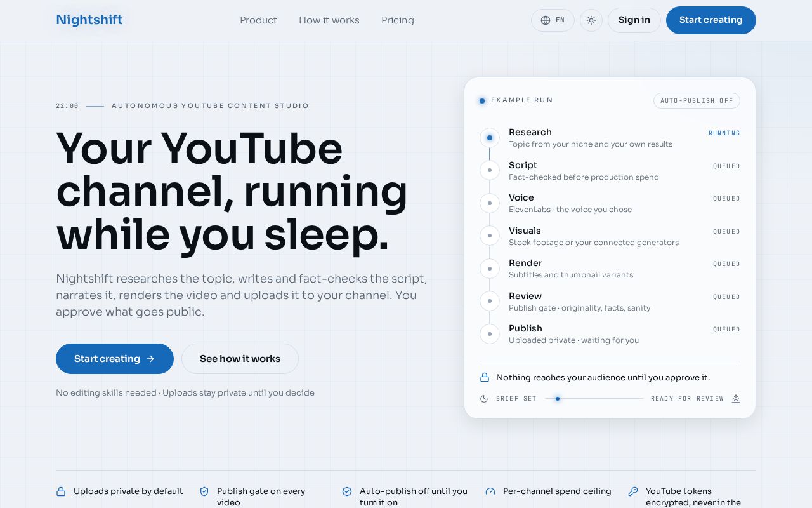Viewport: 812px width, 508px height.
Task: Click the gauge icon by Per-channel spend ceiling
Action: [x=490, y=491]
